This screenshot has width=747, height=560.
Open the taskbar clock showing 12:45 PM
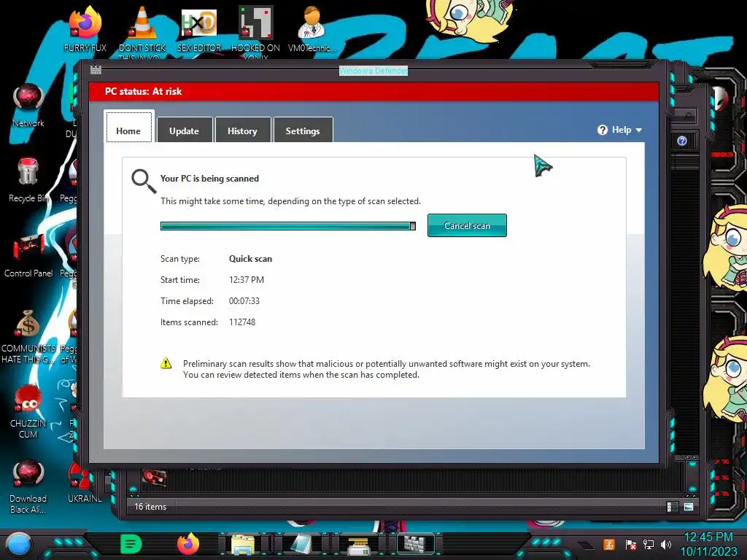(708, 544)
